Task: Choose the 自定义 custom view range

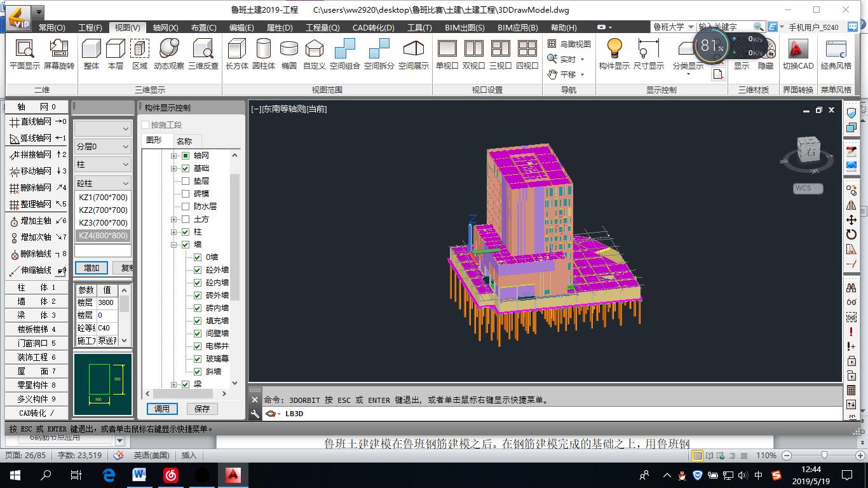Action: coord(315,54)
